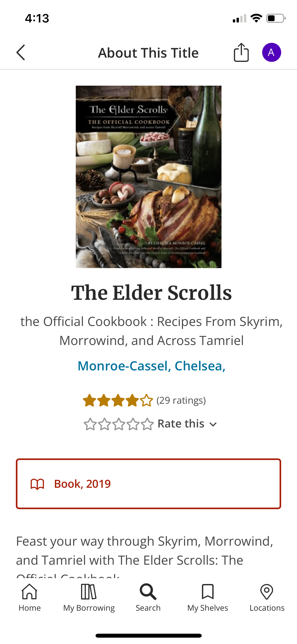Screen dimensions: 297x644
Task: Tap the gold average rating stars
Action: pyautogui.click(x=118, y=400)
